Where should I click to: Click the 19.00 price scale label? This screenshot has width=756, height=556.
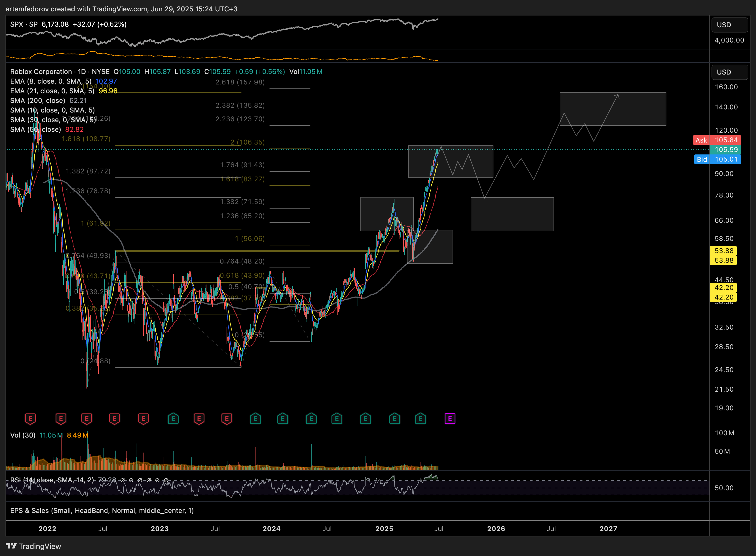(724, 408)
